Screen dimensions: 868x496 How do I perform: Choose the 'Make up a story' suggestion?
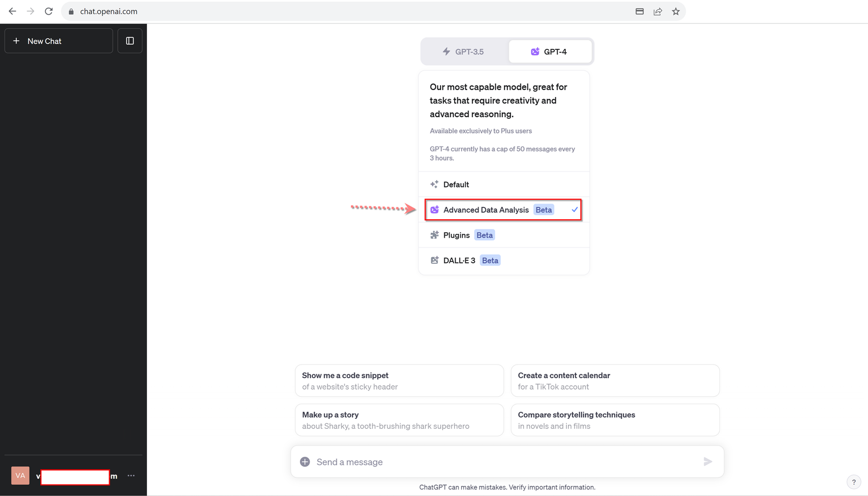(399, 420)
